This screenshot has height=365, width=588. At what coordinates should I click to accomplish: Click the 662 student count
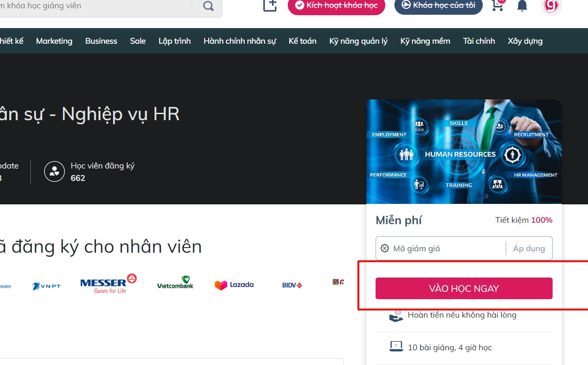tap(78, 178)
